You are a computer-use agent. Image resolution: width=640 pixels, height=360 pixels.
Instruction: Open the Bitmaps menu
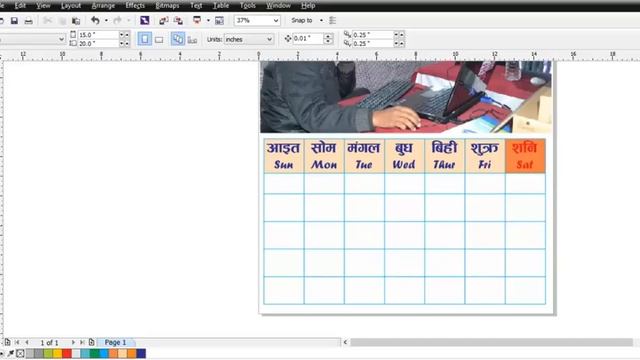(167, 6)
